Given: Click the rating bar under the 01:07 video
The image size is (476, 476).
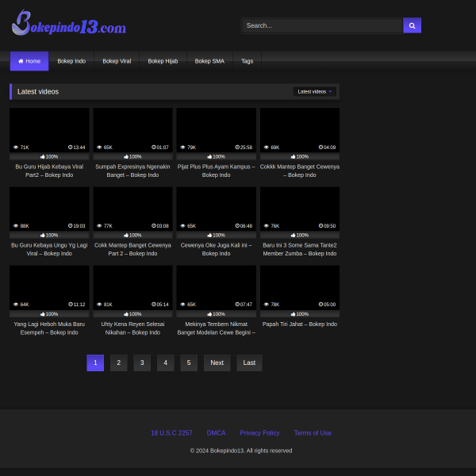Looking at the screenshot, I should tap(132, 156).
